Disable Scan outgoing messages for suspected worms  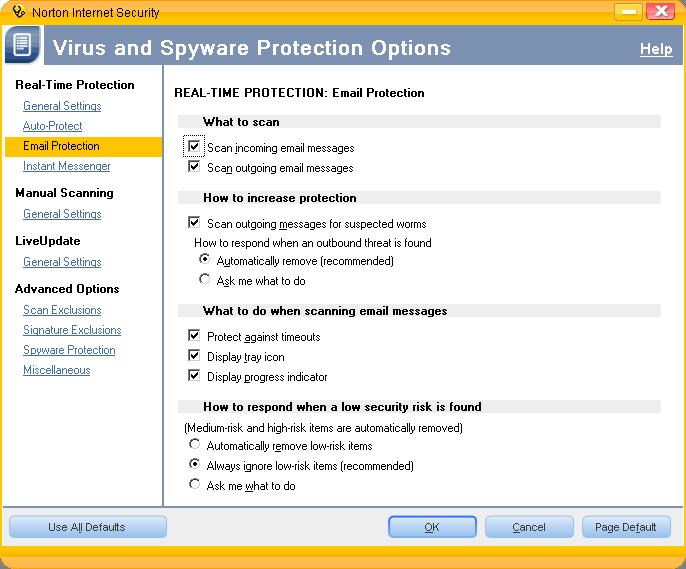pyautogui.click(x=194, y=223)
